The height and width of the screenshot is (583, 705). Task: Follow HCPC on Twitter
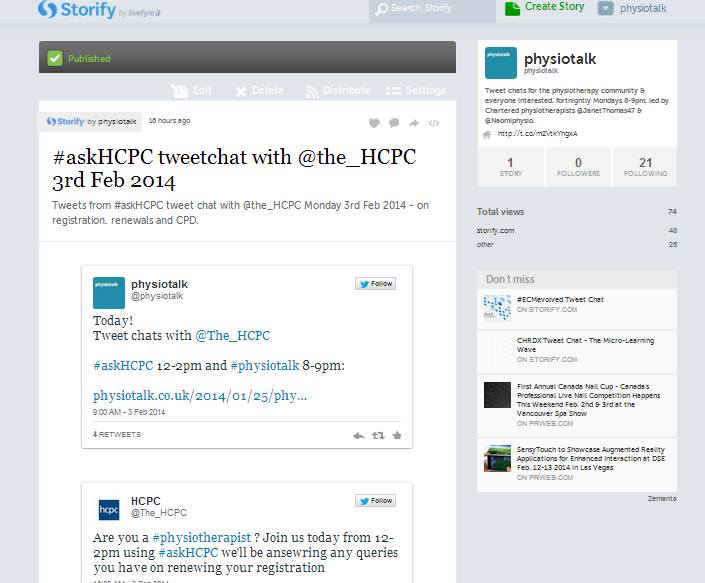point(375,500)
